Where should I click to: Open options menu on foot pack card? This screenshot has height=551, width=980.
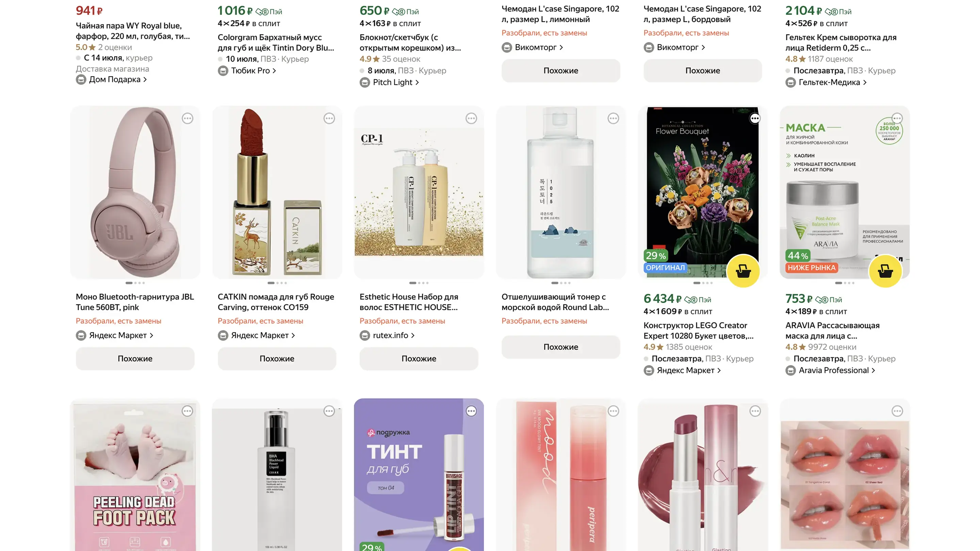pyautogui.click(x=187, y=411)
